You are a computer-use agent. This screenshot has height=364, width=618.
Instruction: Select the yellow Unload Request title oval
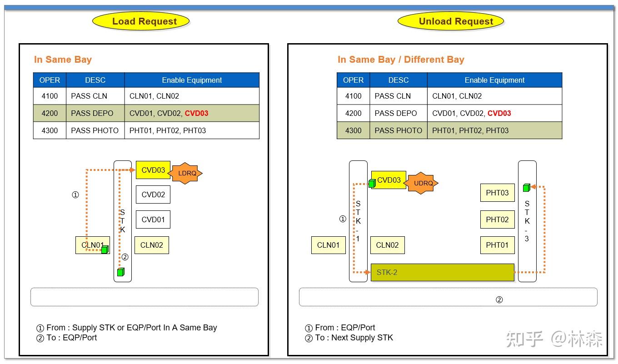click(x=451, y=21)
